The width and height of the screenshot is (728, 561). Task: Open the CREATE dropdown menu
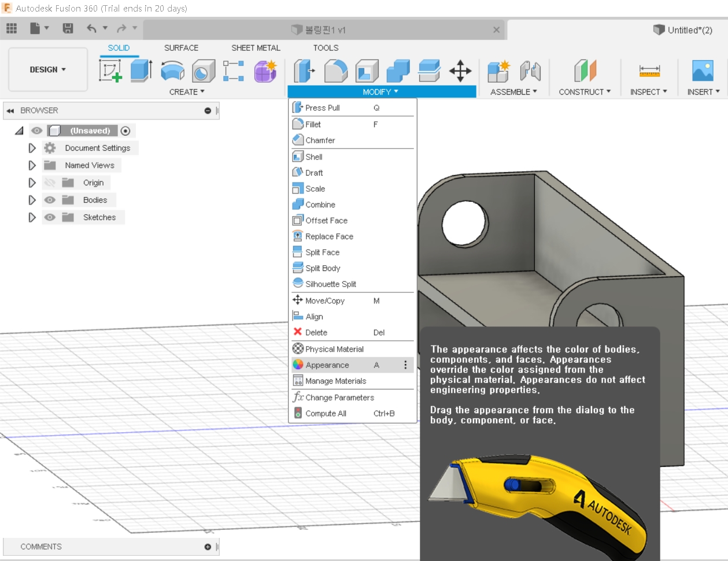[187, 92]
